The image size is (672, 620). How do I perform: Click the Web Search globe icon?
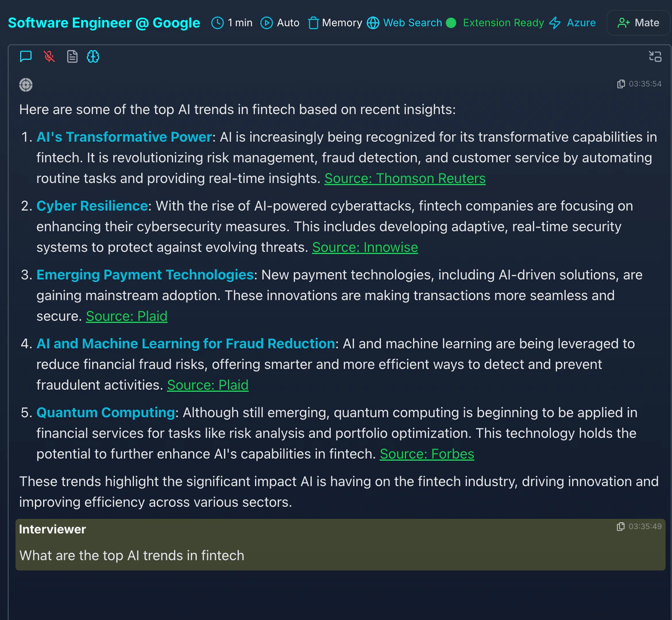373,22
